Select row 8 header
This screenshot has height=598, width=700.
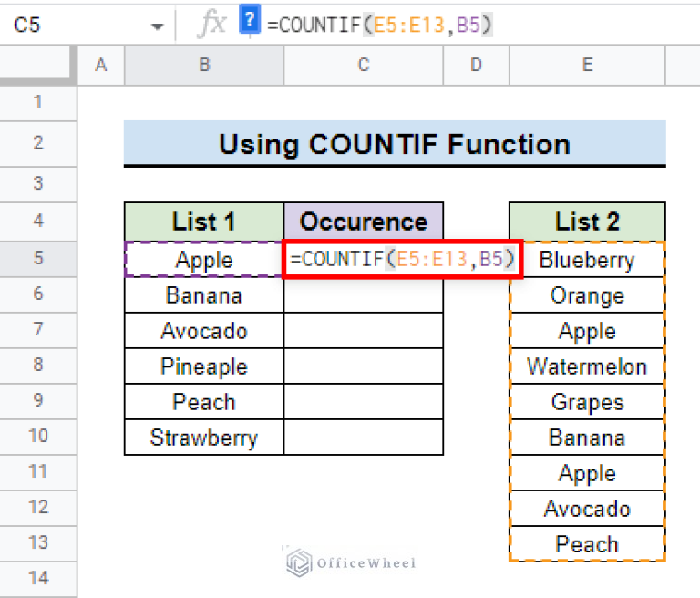coord(38,365)
